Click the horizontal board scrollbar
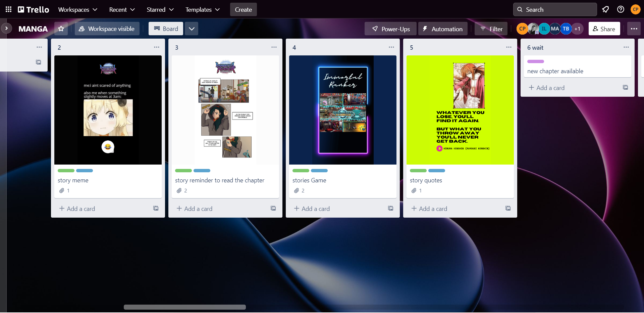This screenshot has height=313, width=644. (x=185, y=307)
